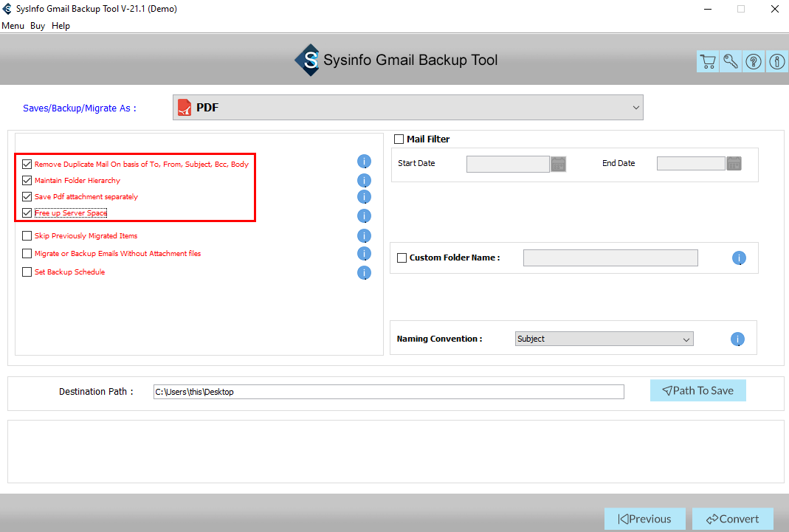
Task: Enable the Mail Filter checkbox
Action: click(399, 139)
